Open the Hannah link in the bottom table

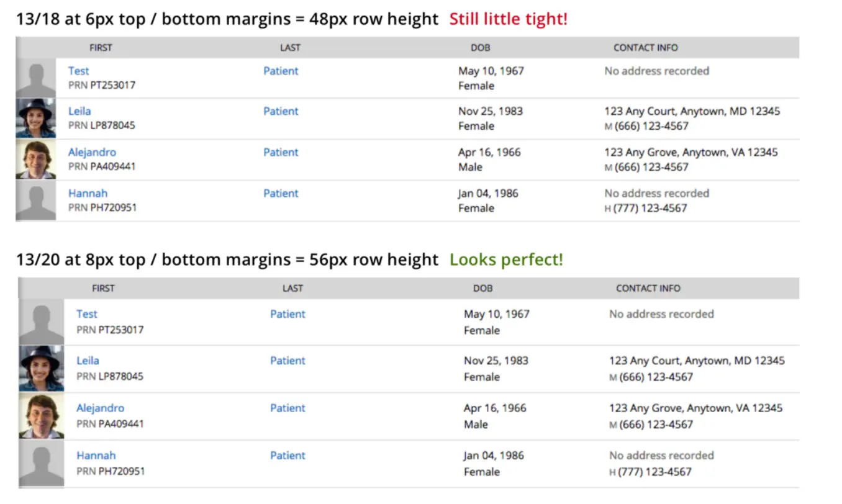96,455
